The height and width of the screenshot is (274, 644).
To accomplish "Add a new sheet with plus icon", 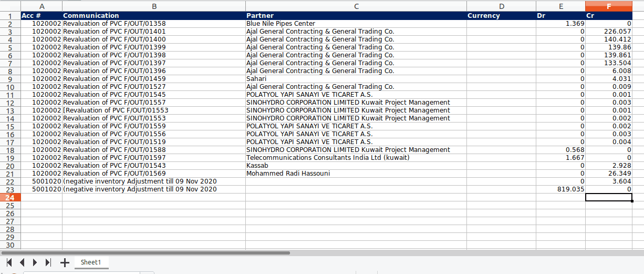I will pyautogui.click(x=65, y=262).
